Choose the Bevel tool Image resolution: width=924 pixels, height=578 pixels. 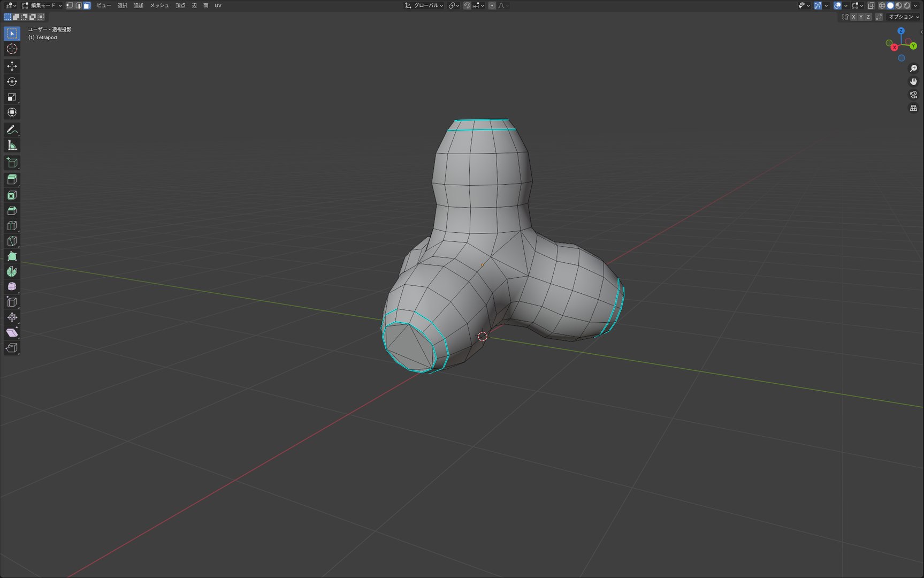pos(12,211)
